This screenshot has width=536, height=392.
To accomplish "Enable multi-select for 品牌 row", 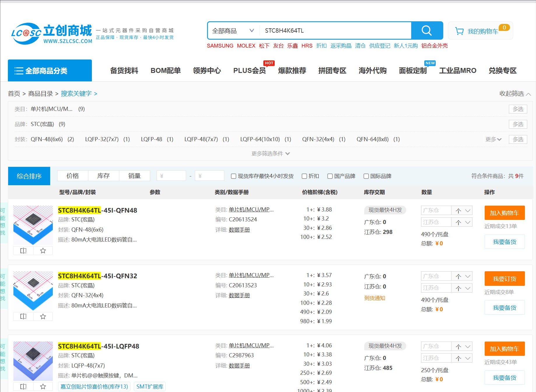I will (x=518, y=124).
